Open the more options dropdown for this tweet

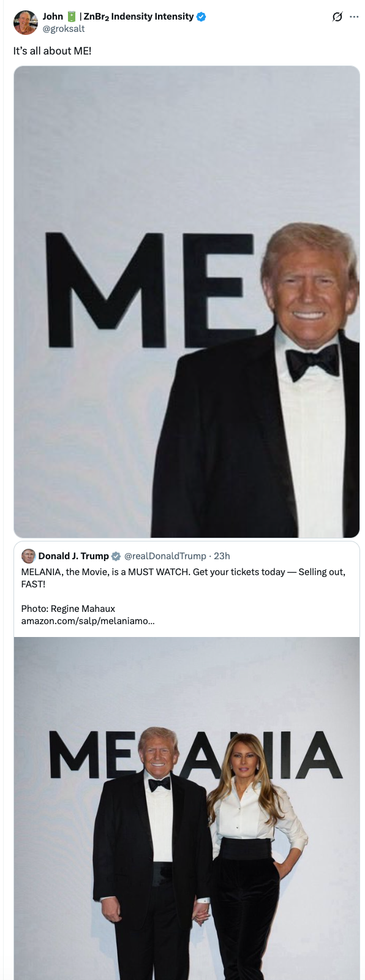coord(354,17)
